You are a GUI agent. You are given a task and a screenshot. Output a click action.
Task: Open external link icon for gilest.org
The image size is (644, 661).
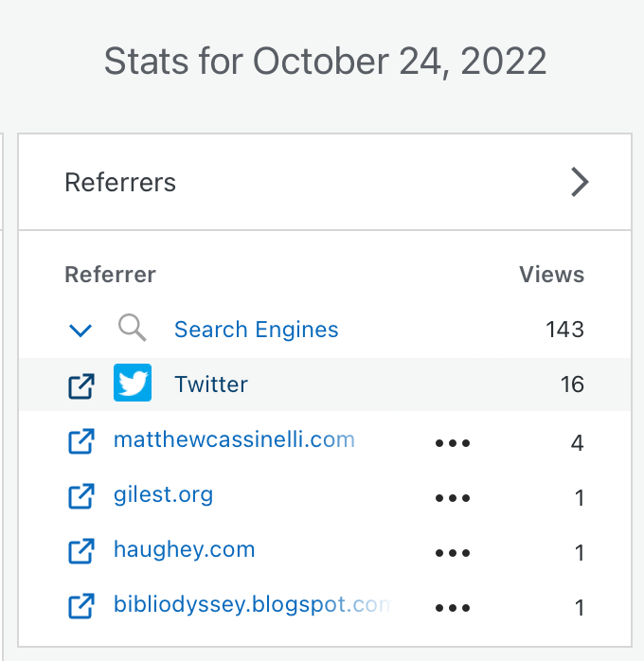81,495
